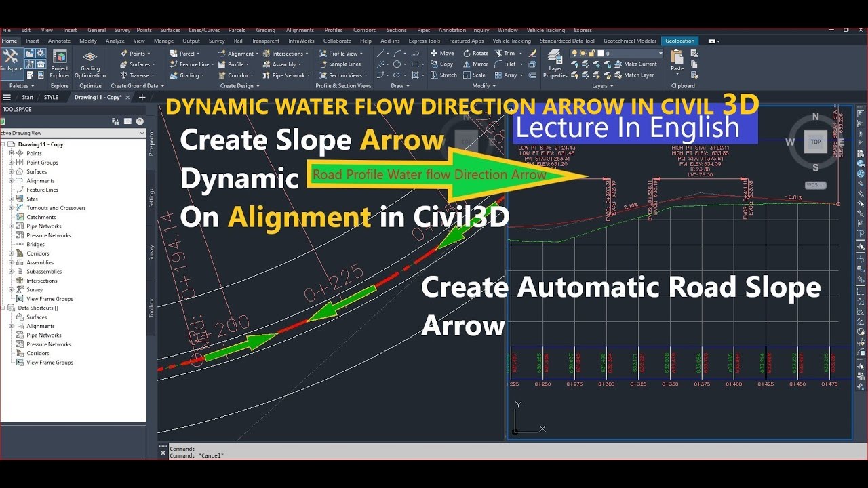Image resolution: width=868 pixels, height=488 pixels.
Task: Open the Corridor ribbon dropdown
Action: (236, 75)
